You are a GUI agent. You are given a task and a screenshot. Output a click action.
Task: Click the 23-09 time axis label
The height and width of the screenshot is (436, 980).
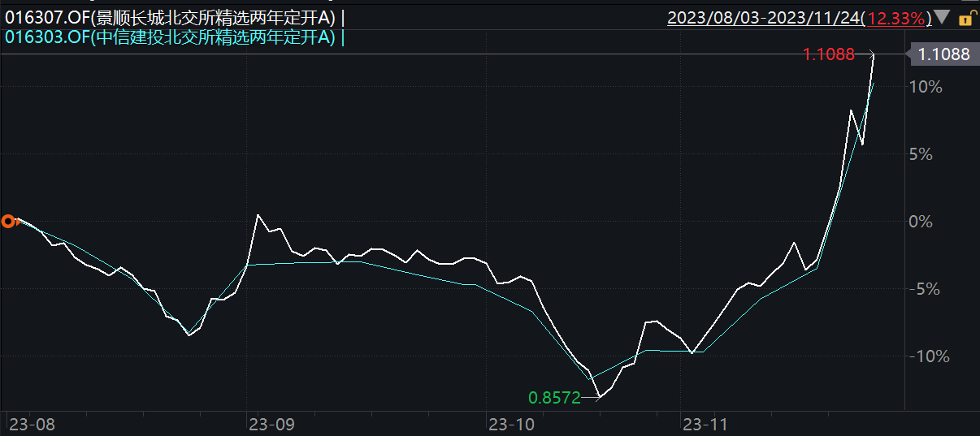click(x=270, y=423)
